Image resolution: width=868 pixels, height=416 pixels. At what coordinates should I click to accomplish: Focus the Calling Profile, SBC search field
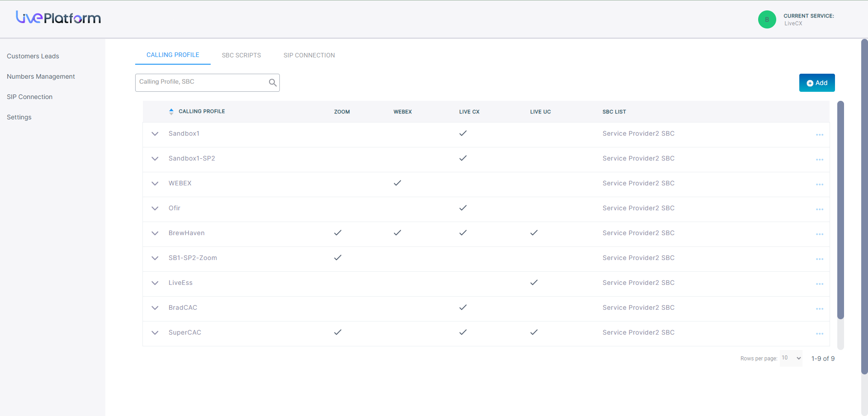[x=202, y=82]
